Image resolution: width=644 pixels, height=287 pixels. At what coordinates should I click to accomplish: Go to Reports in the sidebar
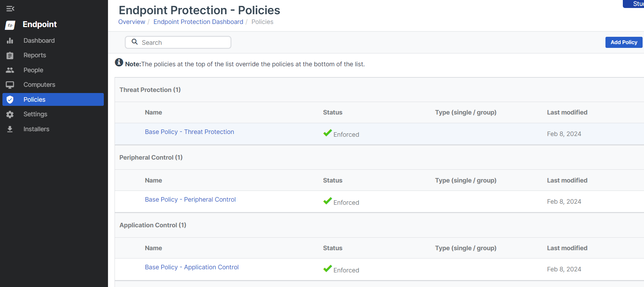point(35,55)
